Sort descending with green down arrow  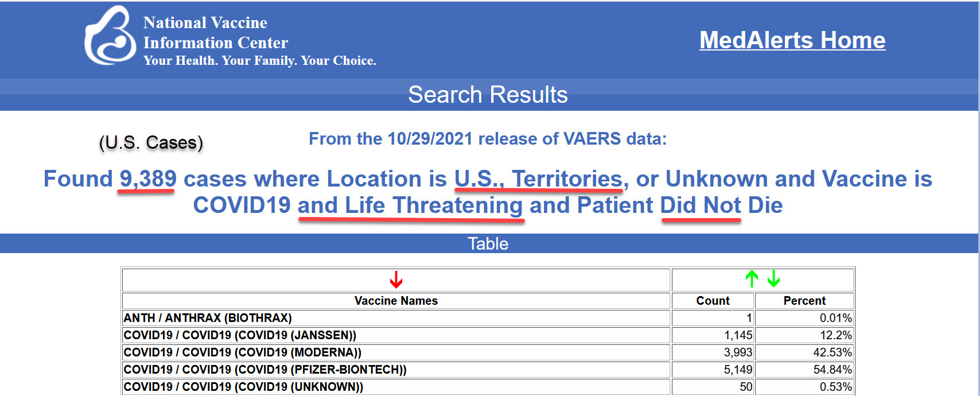773,279
